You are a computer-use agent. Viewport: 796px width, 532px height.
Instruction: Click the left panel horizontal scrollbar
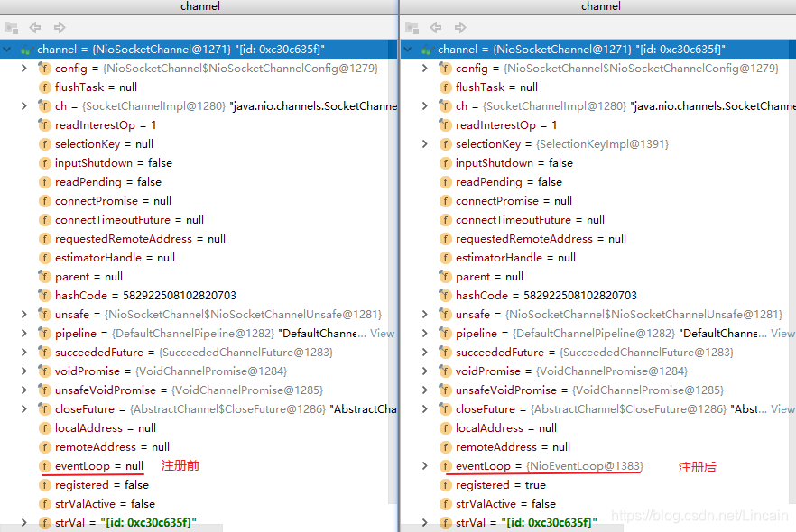pos(111,528)
